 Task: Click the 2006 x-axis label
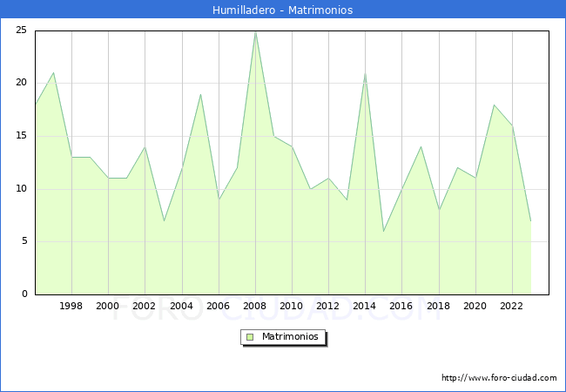click(x=218, y=306)
